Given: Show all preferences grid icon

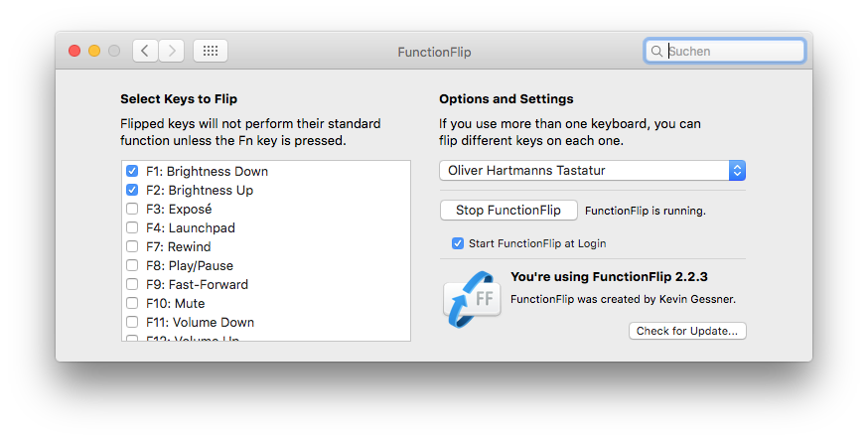Looking at the screenshot, I should click(211, 51).
